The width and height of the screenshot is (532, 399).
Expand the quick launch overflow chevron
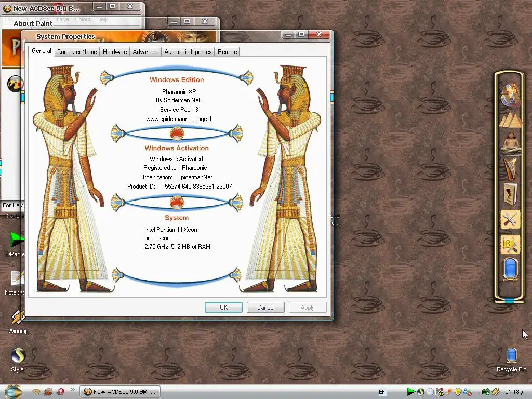pos(73,390)
